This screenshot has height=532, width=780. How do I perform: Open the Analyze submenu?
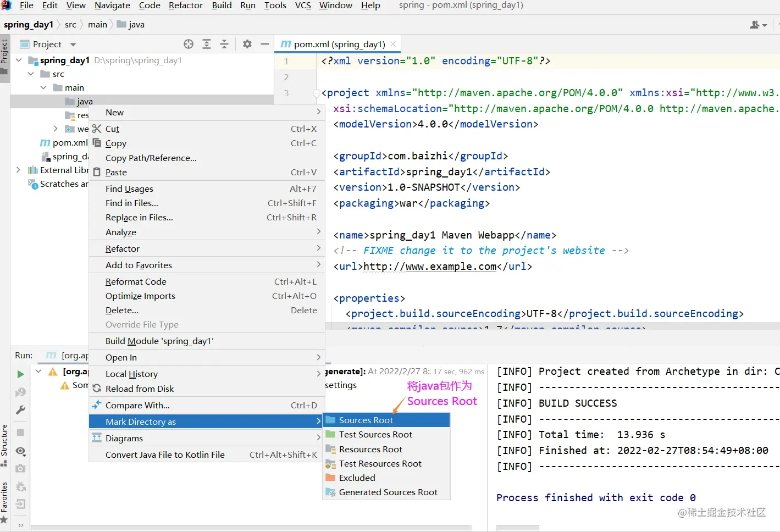(x=207, y=232)
